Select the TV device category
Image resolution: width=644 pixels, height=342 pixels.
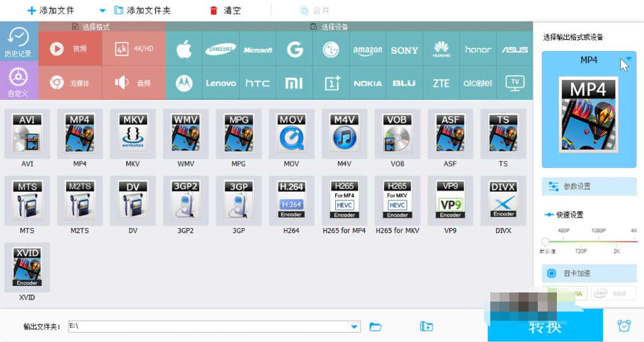pyautogui.click(x=515, y=83)
